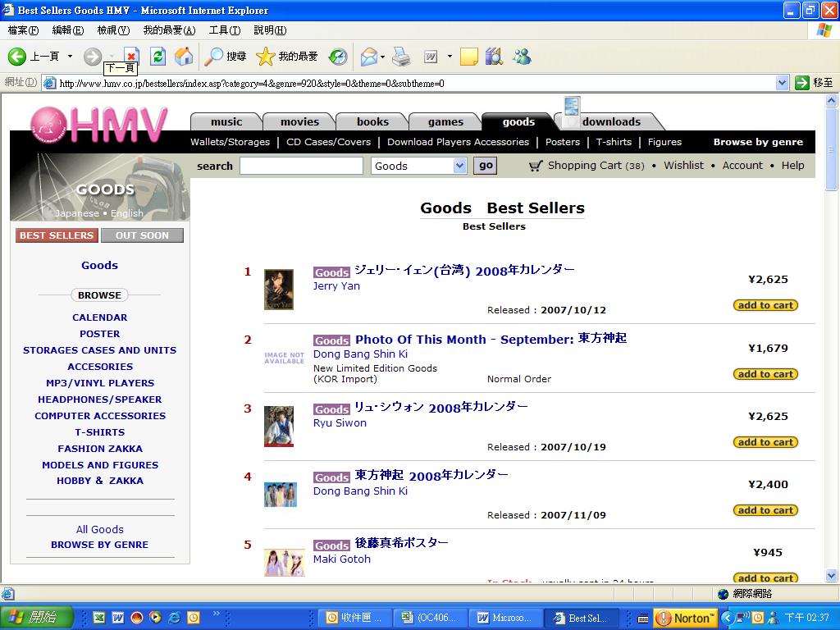
Task: Switch to the games tab
Action: (445, 121)
